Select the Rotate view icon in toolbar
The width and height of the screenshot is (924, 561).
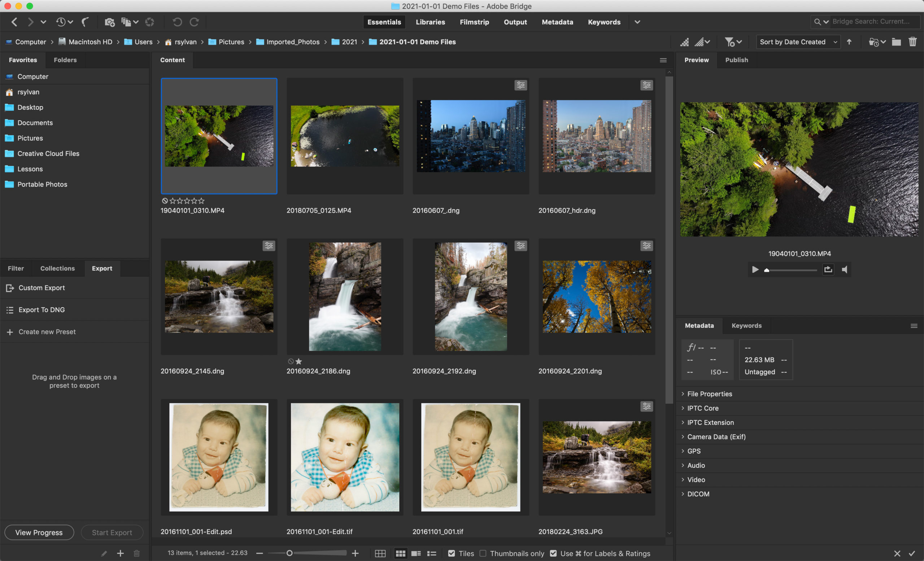pyautogui.click(x=177, y=22)
